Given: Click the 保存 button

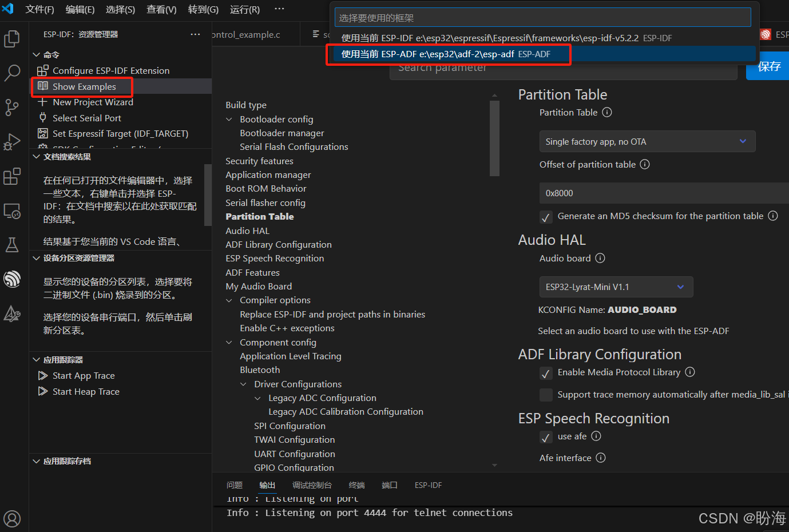Looking at the screenshot, I should tap(768, 67).
